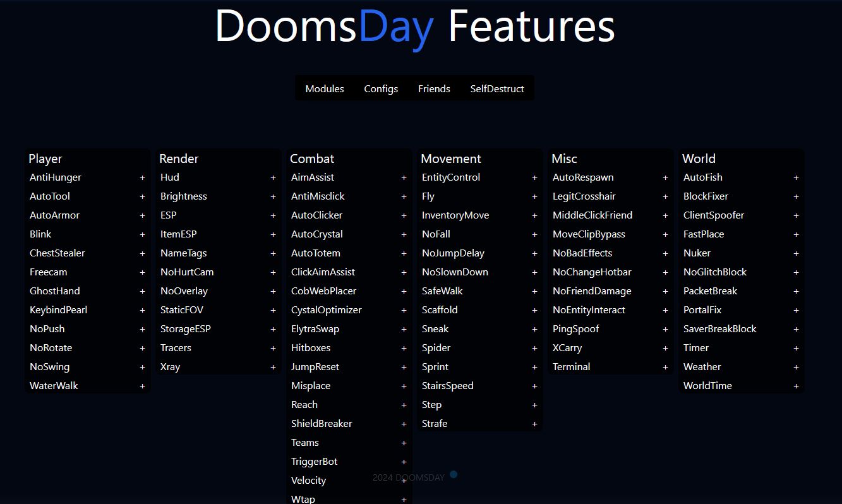Click the plus icon next to AutoCrystal
This screenshot has width=842, height=504.
tap(404, 235)
